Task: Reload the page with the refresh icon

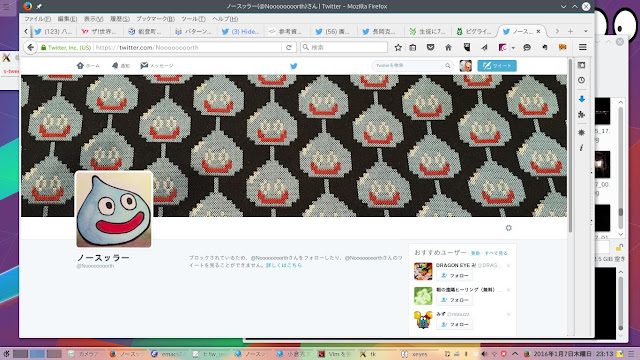Action: [289, 47]
